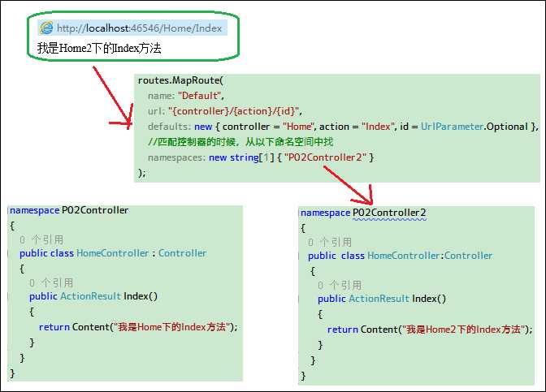The height and width of the screenshot is (392, 546).
Task: Click the localhost:46546/Home/Index URL
Action: pos(139,28)
